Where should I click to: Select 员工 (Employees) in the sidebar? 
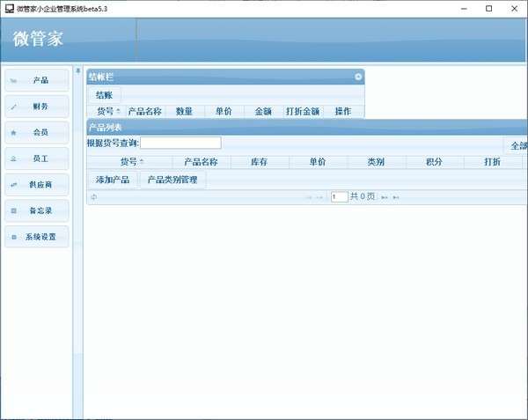coord(37,158)
